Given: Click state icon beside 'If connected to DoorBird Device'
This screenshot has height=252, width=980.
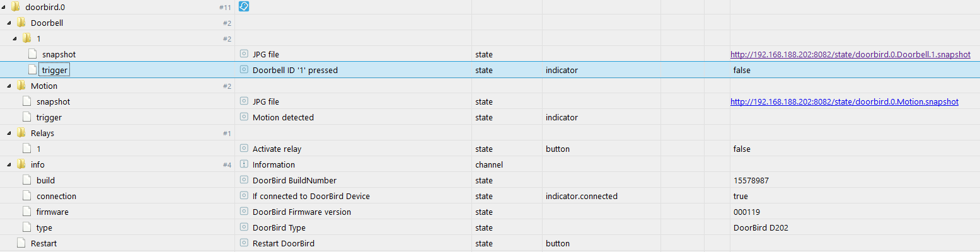Looking at the screenshot, I should pyautogui.click(x=244, y=196).
